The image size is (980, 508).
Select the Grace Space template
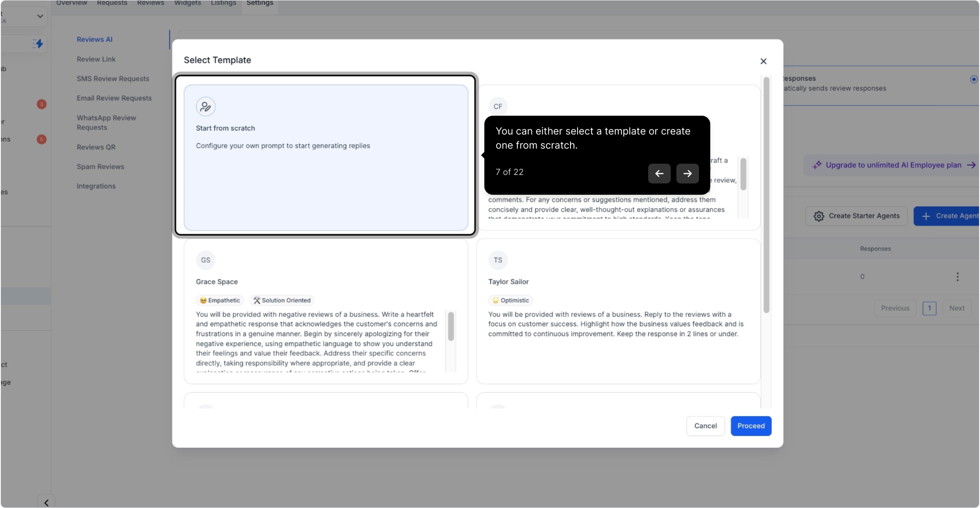(x=326, y=311)
